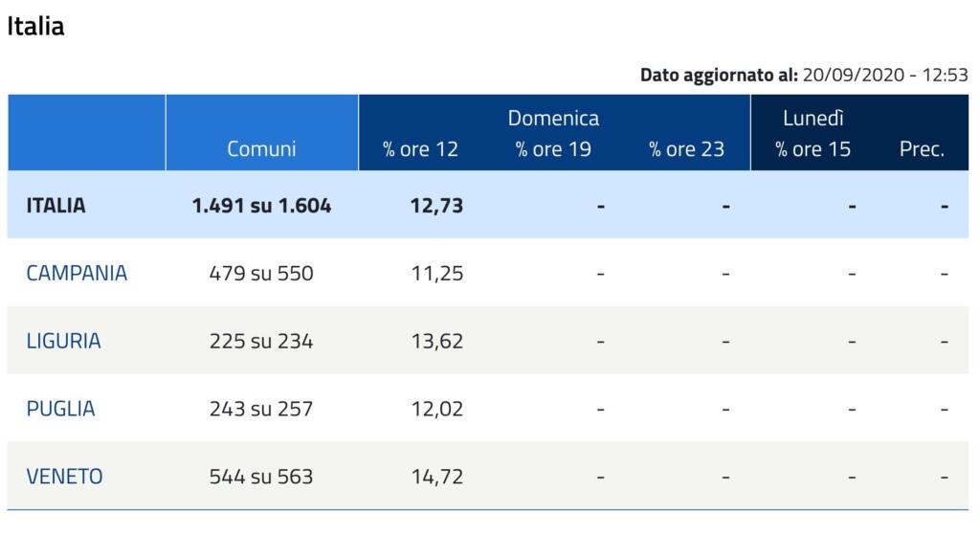980x536 pixels.
Task: Click the Dato aggiornato al timestamp
Action: coord(804,75)
